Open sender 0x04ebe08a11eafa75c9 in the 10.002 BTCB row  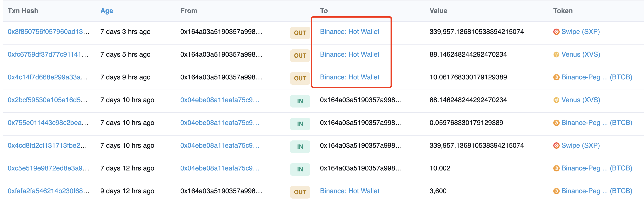pyautogui.click(x=220, y=168)
